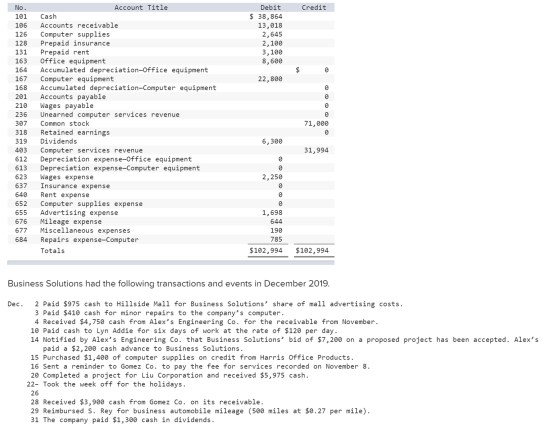The height and width of the screenshot is (432, 560).
Task: Click the horizontal scrollbar below the trial balance
Action: (171, 262)
